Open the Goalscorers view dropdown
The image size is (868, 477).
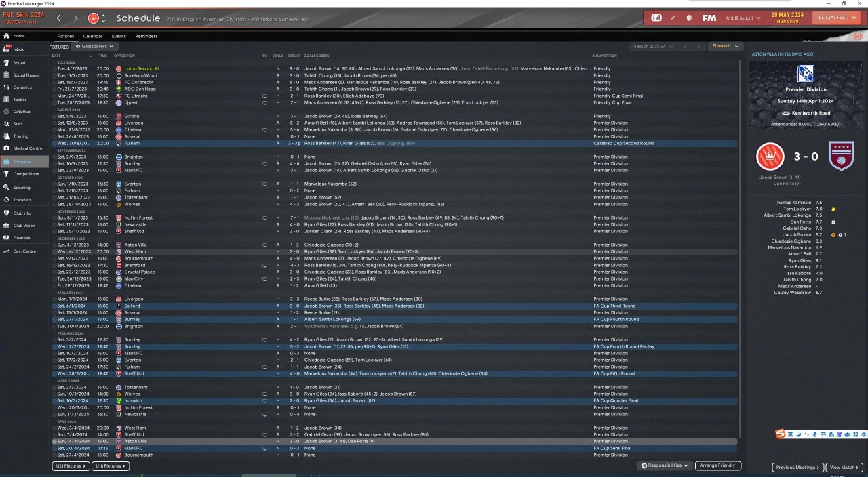click(x=94, y=46)
